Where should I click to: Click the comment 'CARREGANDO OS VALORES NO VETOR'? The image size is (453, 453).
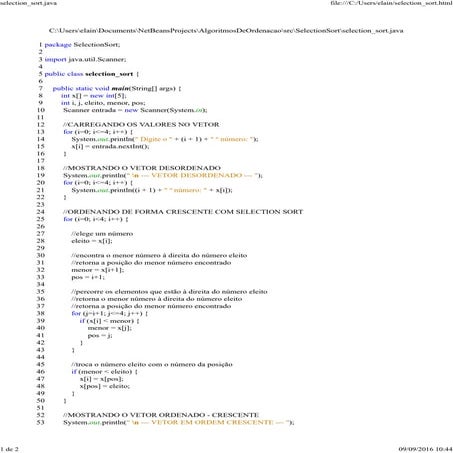coord(141,125)
